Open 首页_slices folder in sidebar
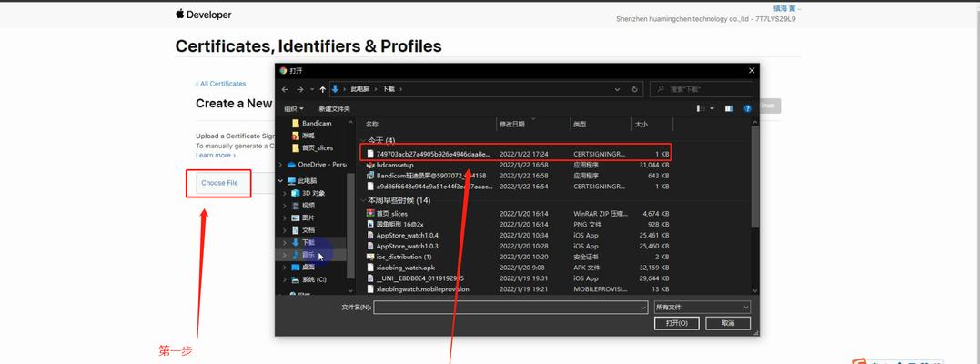Screen dimensions: 980x364 point(312,147)
